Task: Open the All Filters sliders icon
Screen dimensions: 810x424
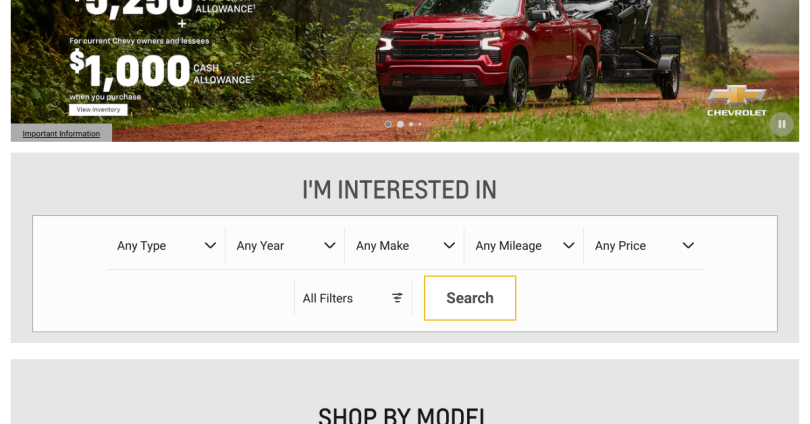Action: [x=397, y=298]
